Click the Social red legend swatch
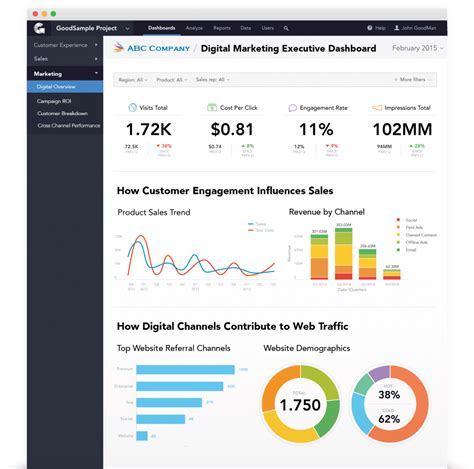Screen dimensions: 474x469 [x=398, y=220]
